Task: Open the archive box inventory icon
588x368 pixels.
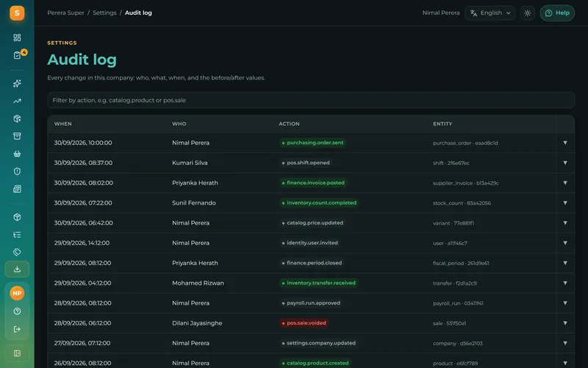Action: [17, 136]
